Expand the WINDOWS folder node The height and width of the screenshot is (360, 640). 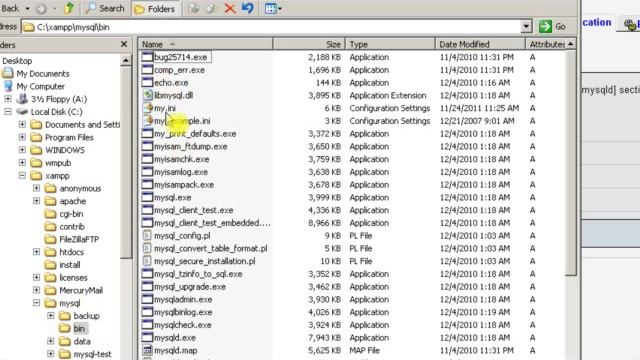[22, 150]
